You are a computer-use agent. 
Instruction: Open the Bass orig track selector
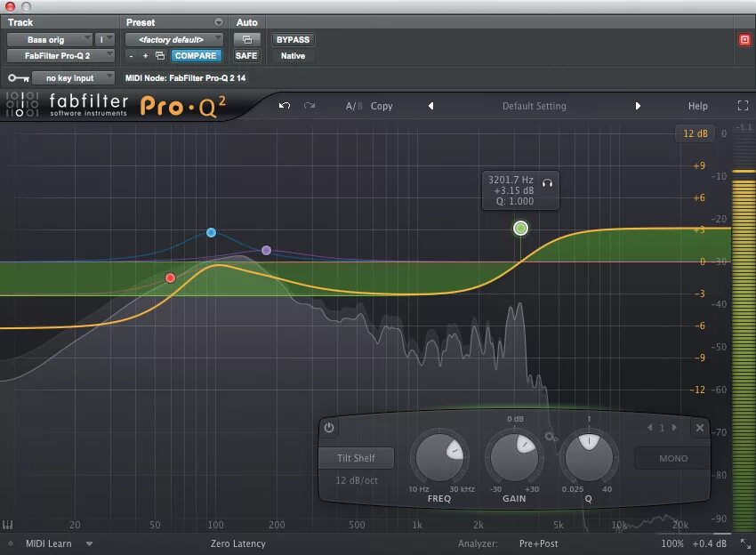49,39
